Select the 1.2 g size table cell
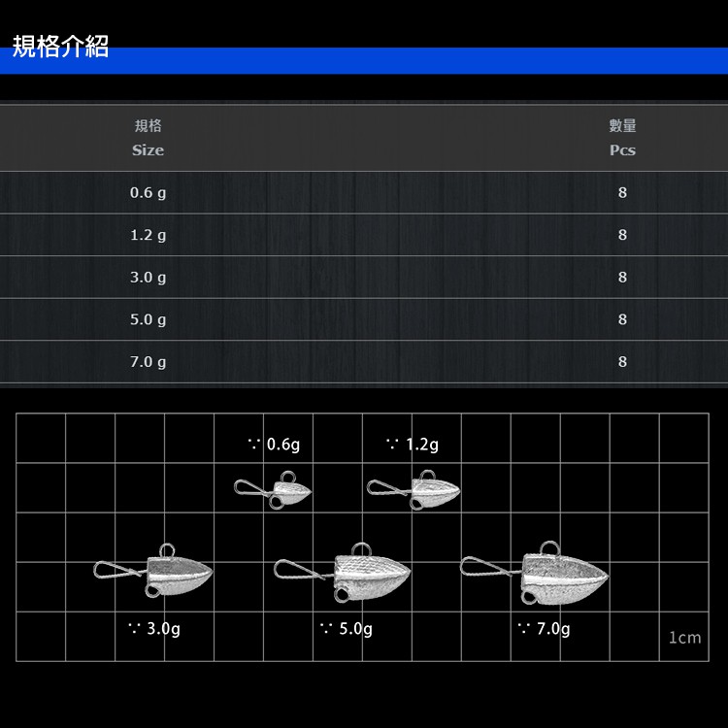This screenshot has width=728, height=728. [x=148, y=235]
